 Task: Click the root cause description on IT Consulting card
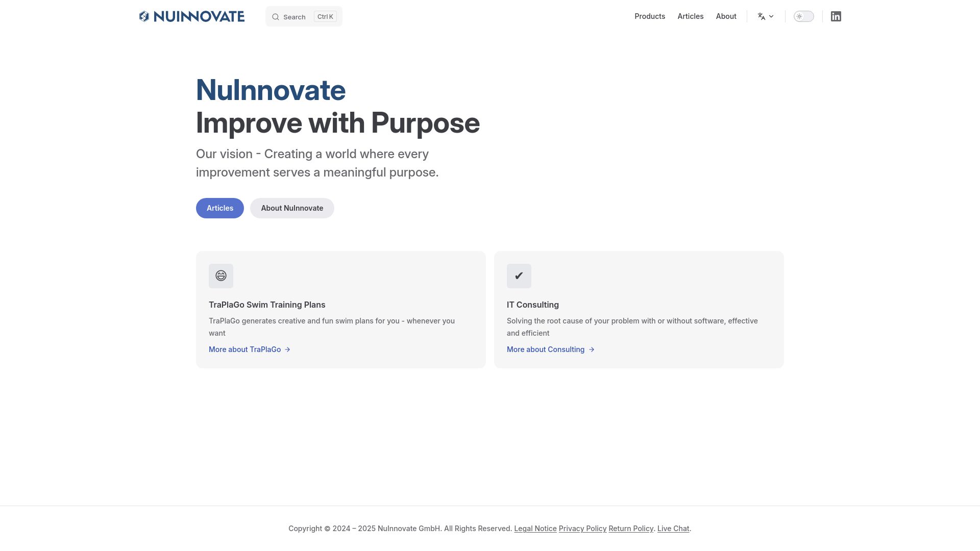(x=632, y=327)
